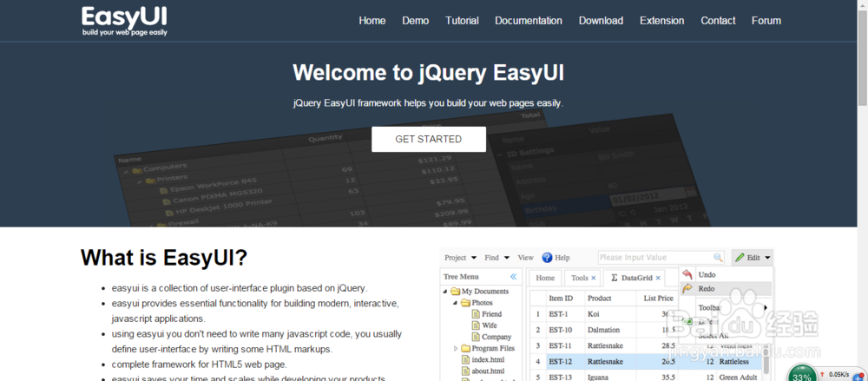Image resolution: width=868 pixels, height=381 pixels.
Task: Click the red Undo arrow icon
Action: pos(687,274)
